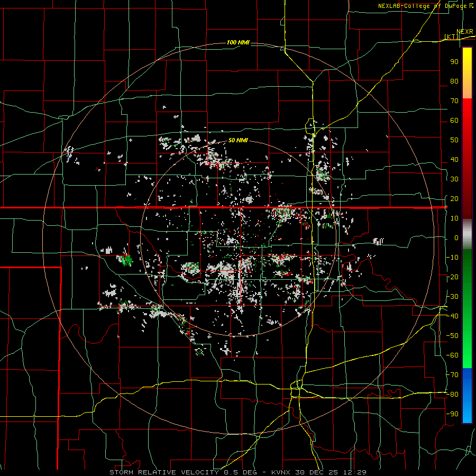Click the 90 value on velocity scale
The image size is (476, 476).
[454, 62]
